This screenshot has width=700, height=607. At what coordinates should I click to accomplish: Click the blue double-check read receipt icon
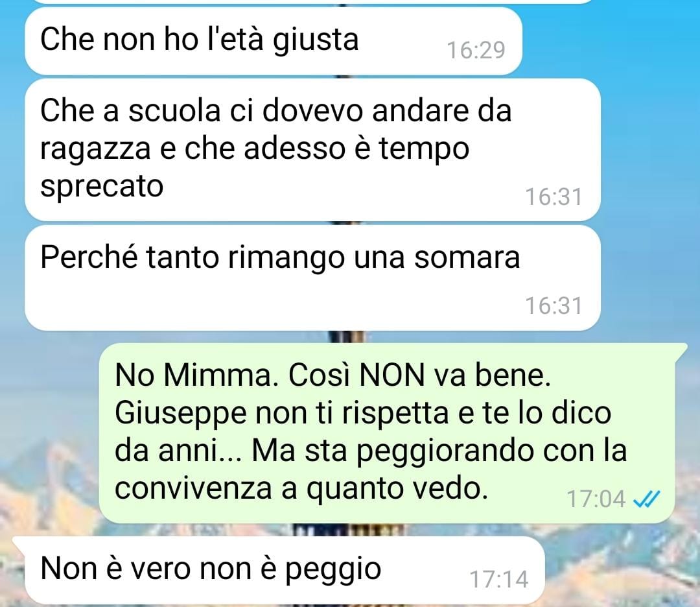[646, 499]
